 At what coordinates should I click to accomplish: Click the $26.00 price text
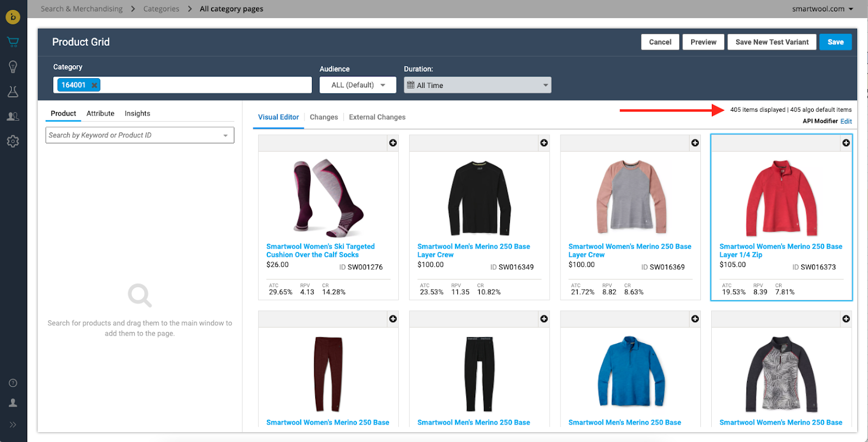277,264
